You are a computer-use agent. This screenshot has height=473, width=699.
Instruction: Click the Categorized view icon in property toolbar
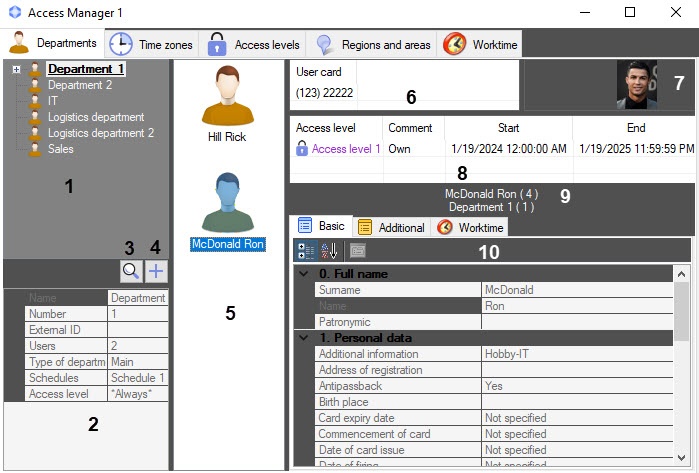(x=306, y=250)
